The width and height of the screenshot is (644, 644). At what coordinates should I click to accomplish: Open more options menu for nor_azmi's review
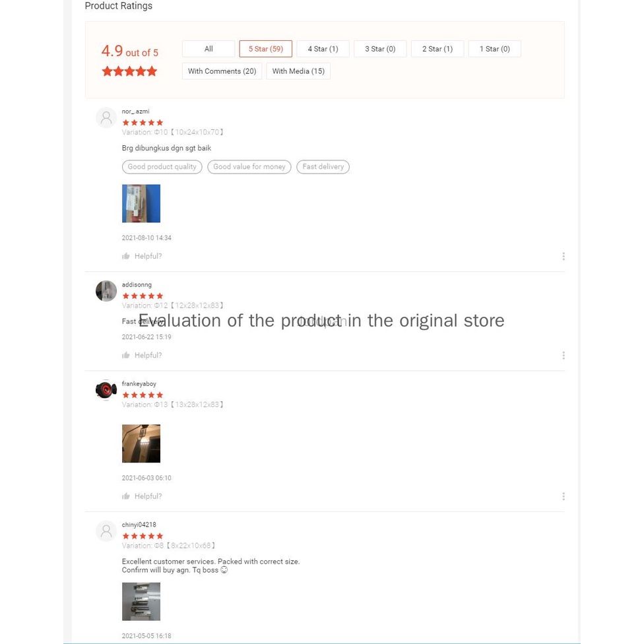point(563,256)
